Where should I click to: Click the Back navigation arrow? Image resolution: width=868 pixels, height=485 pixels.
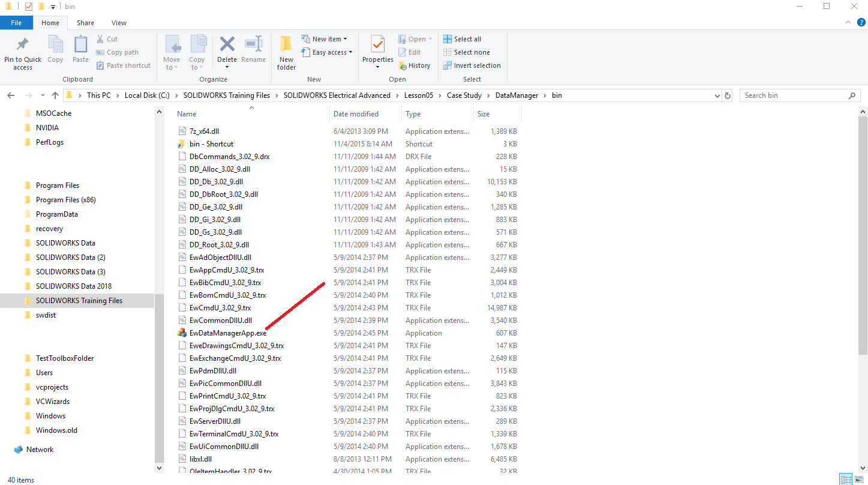pos(10,95)
